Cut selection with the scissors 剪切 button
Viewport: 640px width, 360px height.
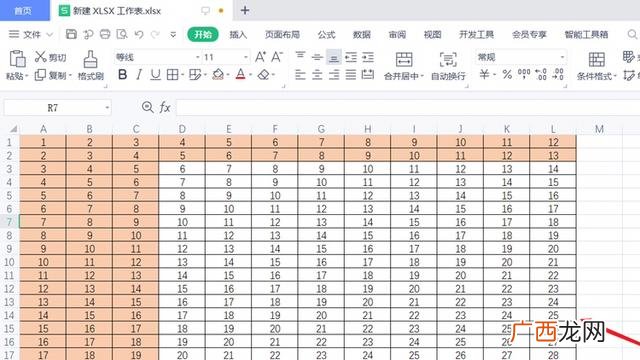[x=51, y=58]
